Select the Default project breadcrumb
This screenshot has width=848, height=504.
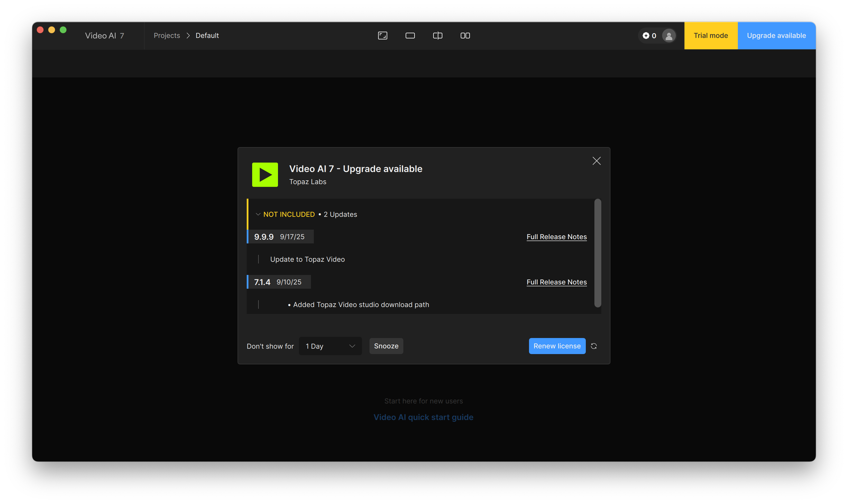pos(207,36)
